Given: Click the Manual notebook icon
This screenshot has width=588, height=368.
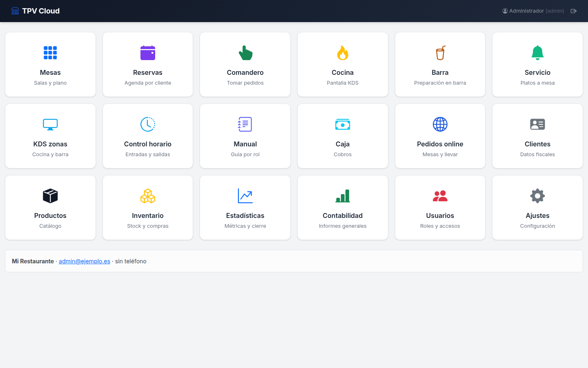Looking at the screenshot, I should pyautogui.click(x=245, y=124).
